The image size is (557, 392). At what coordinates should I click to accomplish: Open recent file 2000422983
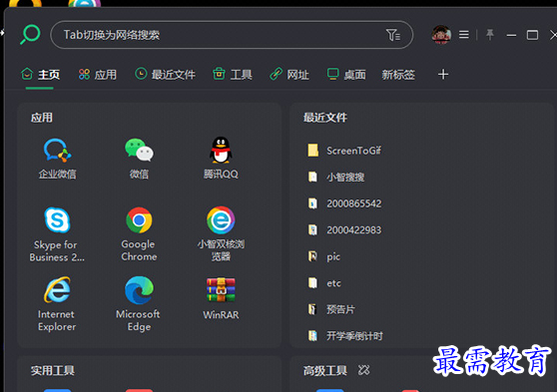click(x=344, y=230)
